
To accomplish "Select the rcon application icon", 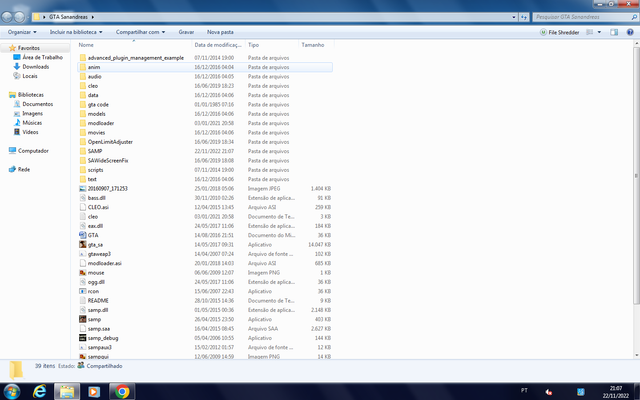I will (x=83, y=291).
